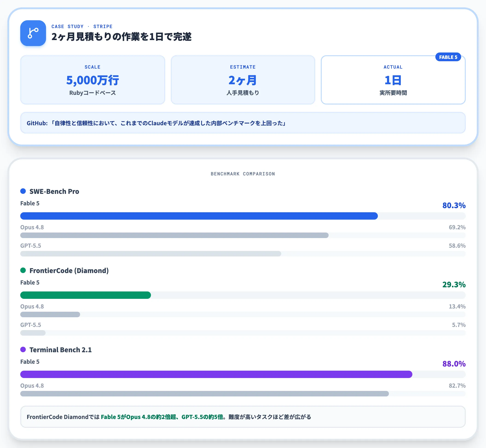Click the Terminal Bench Fable 5 purple bar

216,374
